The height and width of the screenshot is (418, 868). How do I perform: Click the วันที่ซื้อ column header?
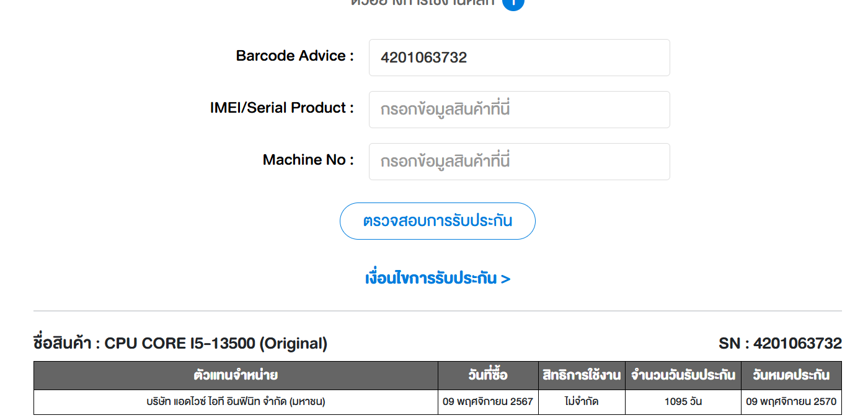coord(488,375)
